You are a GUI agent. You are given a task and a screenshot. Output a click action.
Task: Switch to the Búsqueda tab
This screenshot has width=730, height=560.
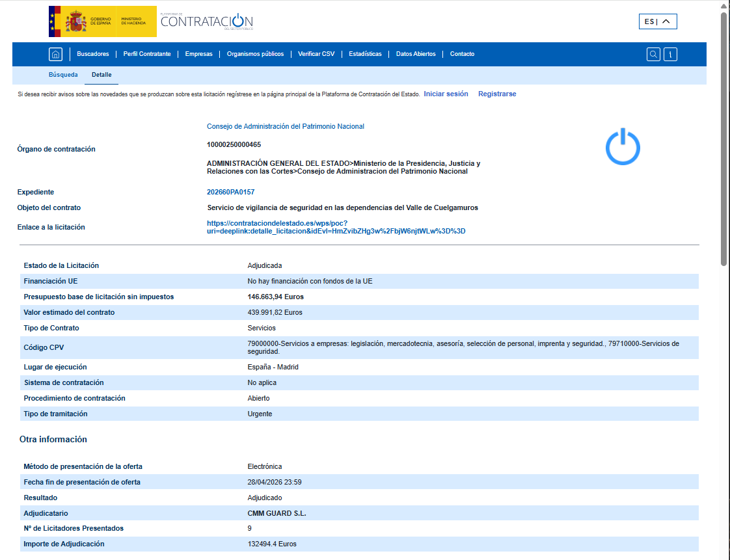coord(63,75)
